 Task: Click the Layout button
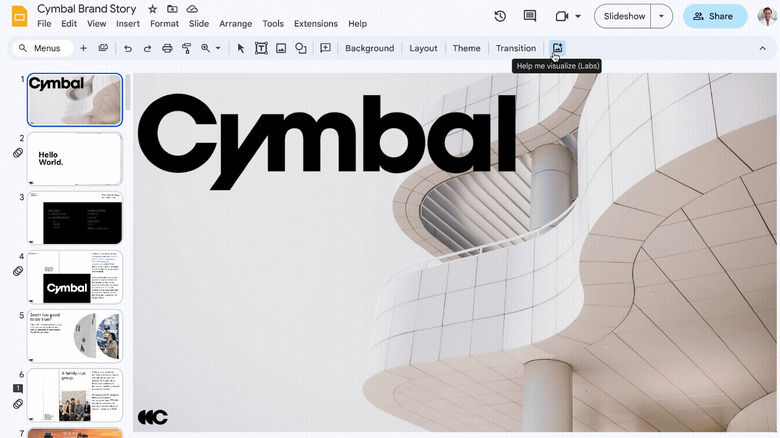point(423,48)
